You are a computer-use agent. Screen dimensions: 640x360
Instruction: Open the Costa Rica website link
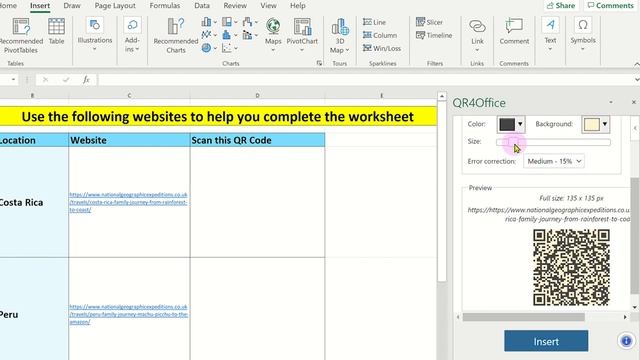coord(128,202)
